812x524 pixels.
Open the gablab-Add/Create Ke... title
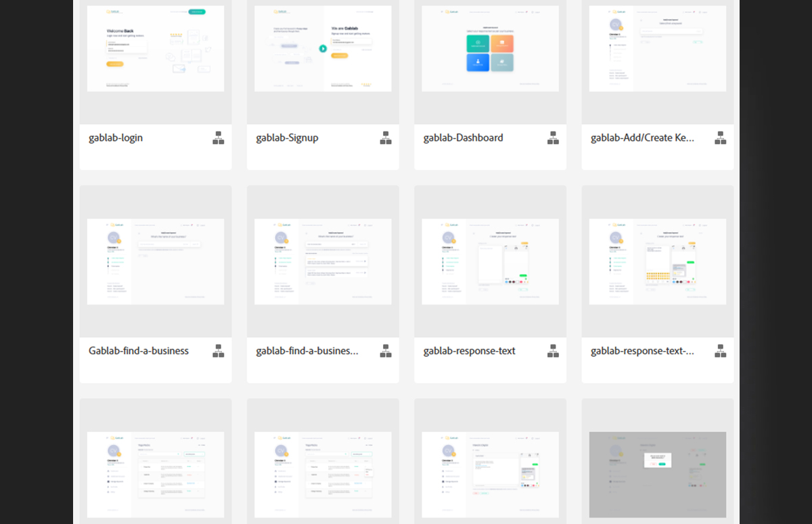[x=642, y=138]
